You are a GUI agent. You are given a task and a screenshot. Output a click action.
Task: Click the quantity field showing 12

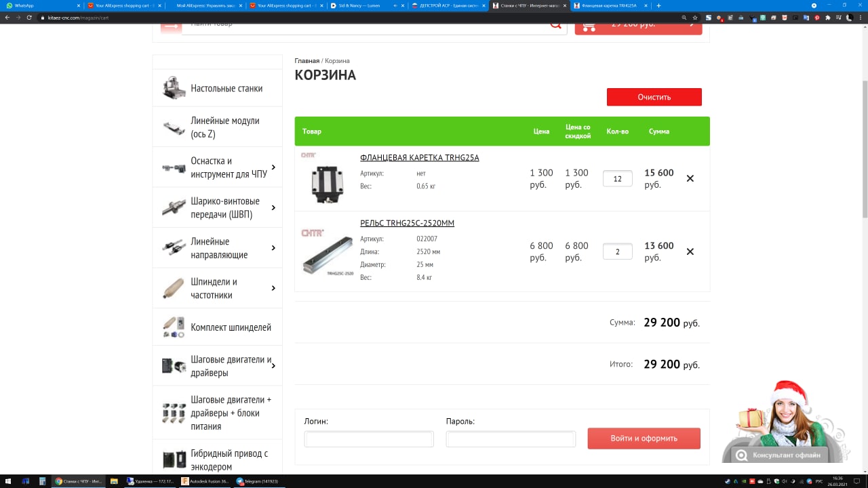pyautogui.click(x=618, y=179)
